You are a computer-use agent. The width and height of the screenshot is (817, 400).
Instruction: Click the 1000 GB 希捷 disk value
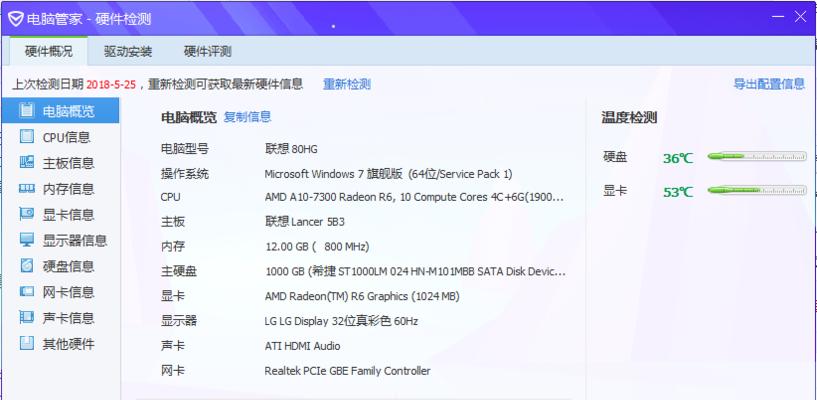[x=415, y=271]
